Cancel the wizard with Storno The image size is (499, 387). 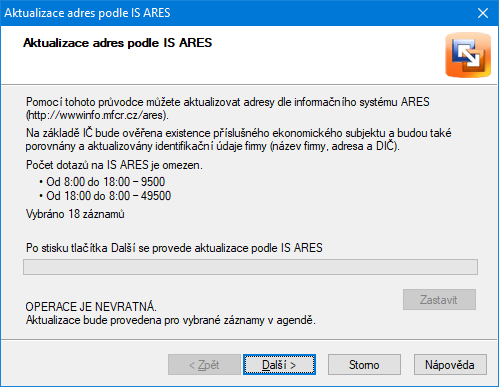364,365
